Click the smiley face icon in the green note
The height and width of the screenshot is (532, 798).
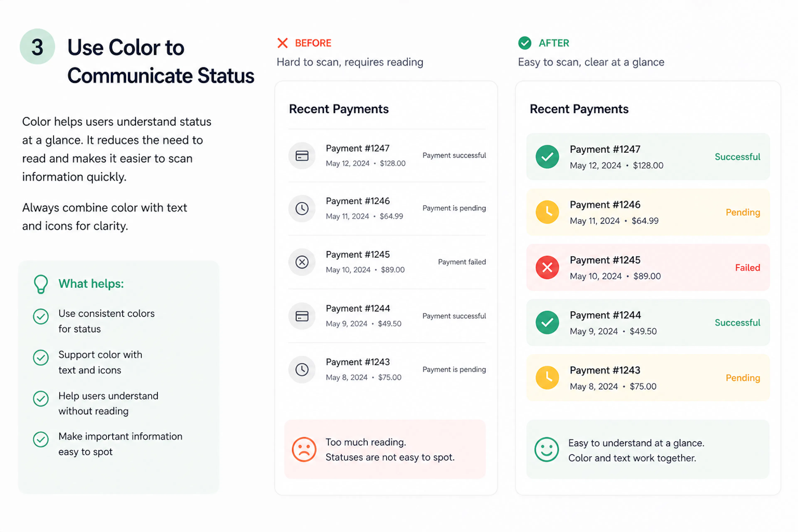click(x=546, y=449)
